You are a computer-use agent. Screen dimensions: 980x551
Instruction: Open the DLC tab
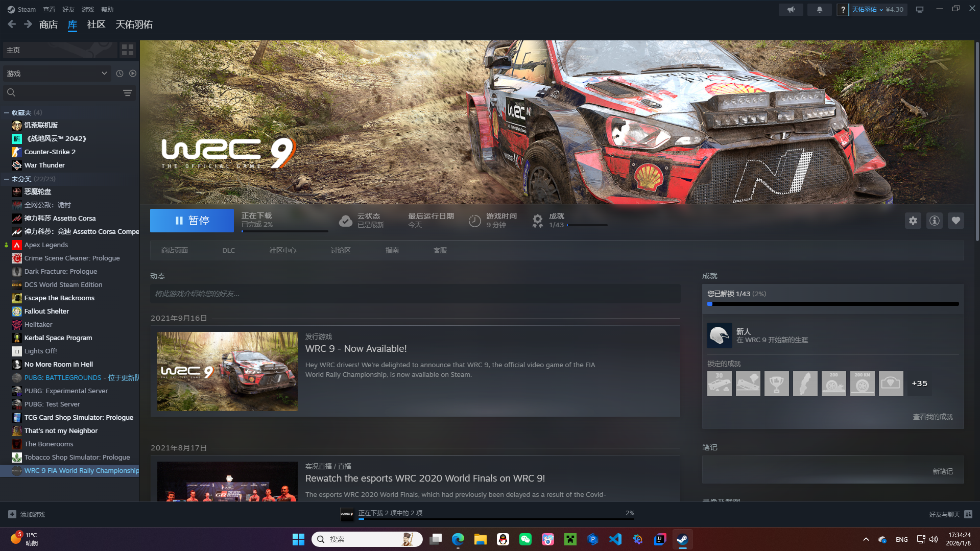click(x=228, y=251)
